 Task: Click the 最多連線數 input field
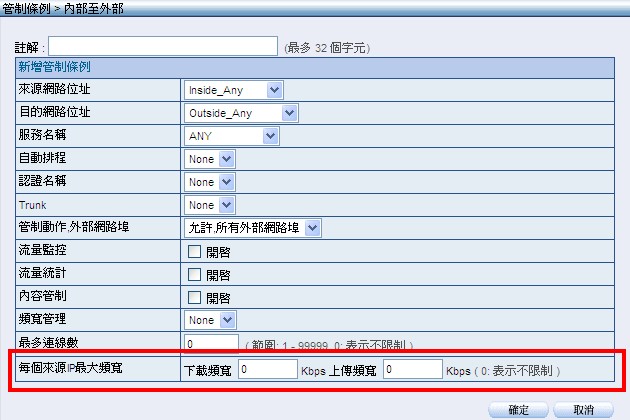coord(218,343)
